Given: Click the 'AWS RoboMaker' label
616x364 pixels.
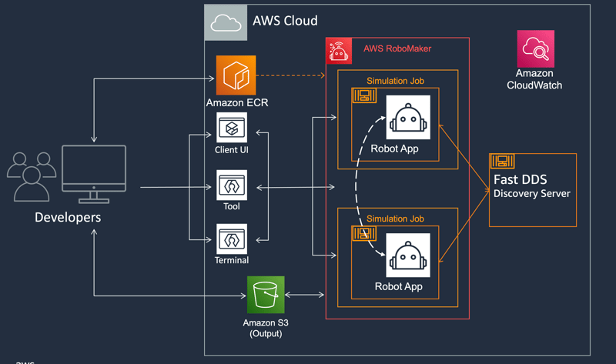Looking at the screenshot, I should [x=397, y=48].
